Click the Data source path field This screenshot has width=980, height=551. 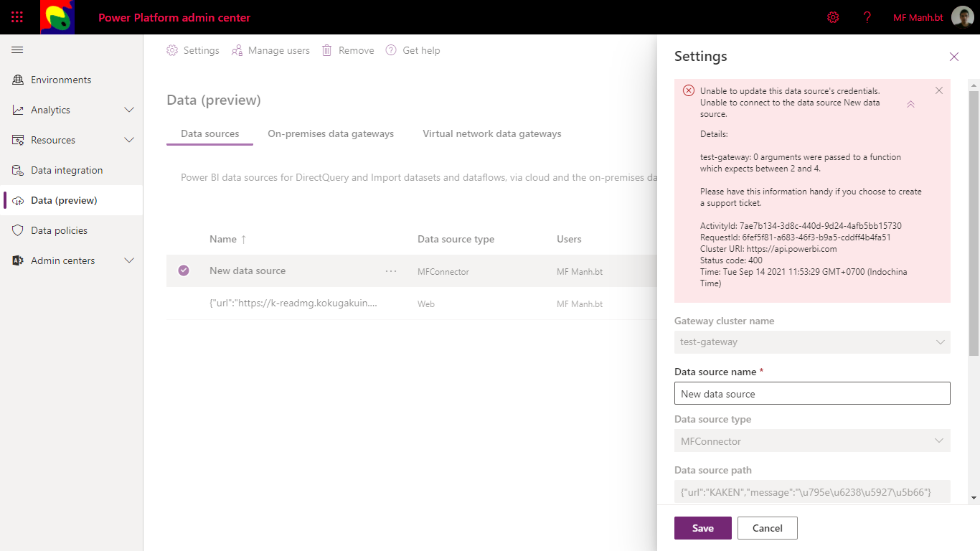[x=812, y=491]
